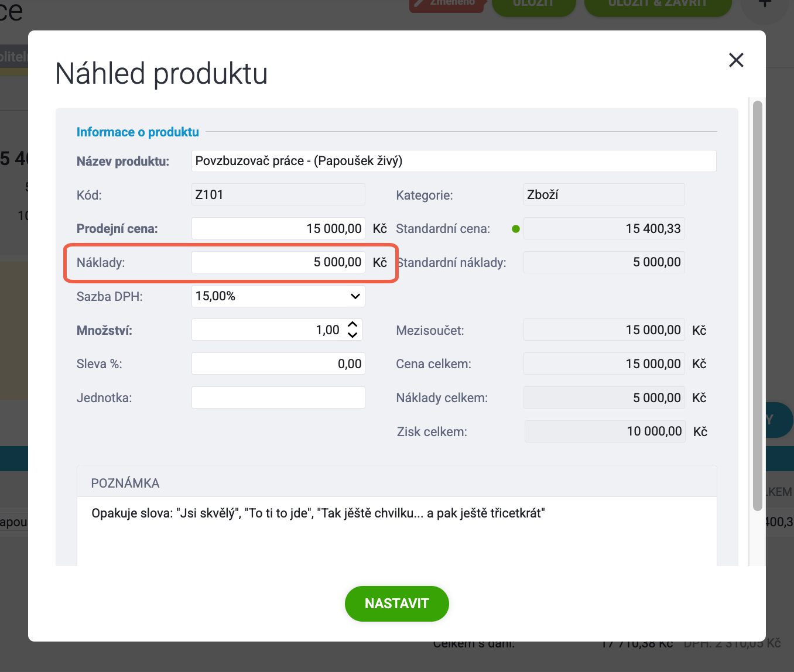The width and height of the screenshot is (794, 672).
Task: Click the Náklady input field
Action: pyautogui.click(x=278, y=262)
